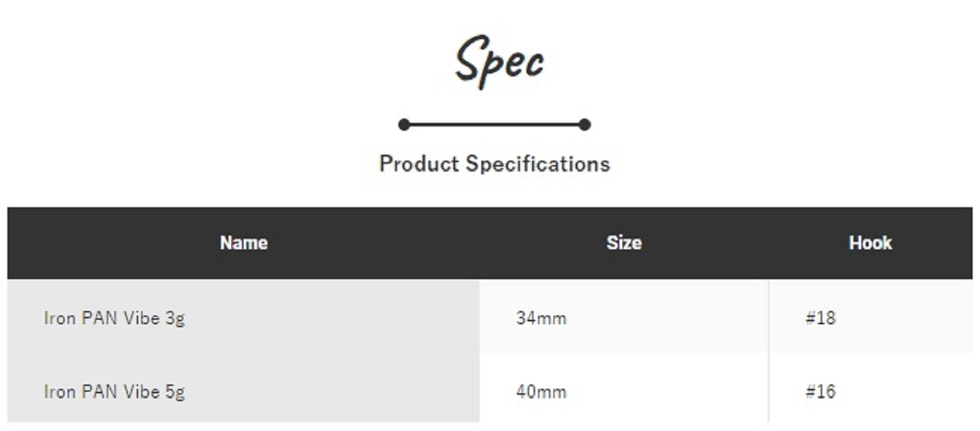Click the #16 hook value
This screenshot has width=980, height=431.
pos(820,392)
